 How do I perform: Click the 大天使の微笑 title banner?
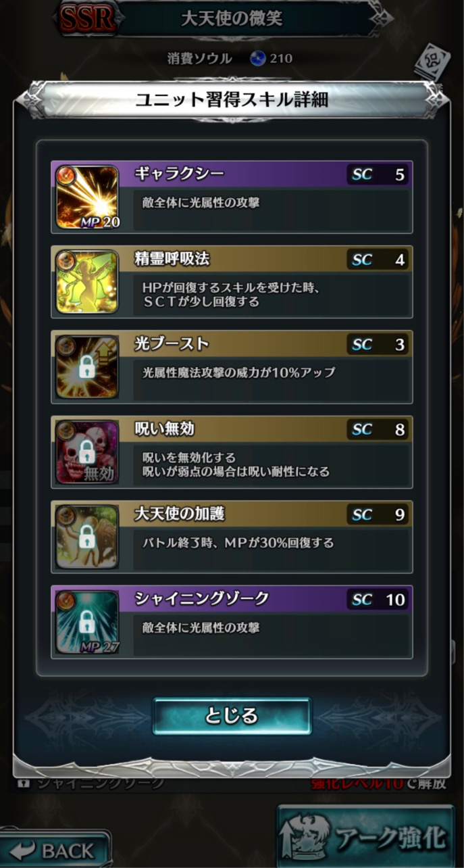(x=233, y=18)
